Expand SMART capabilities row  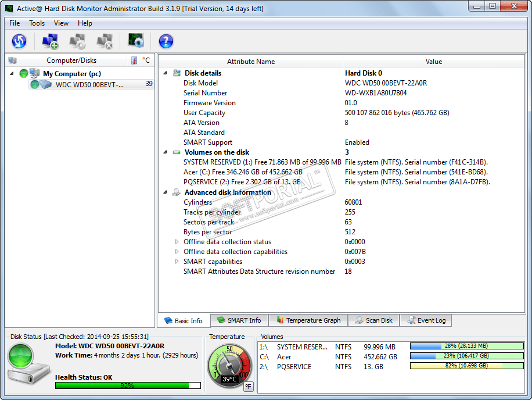click(177, 262)
